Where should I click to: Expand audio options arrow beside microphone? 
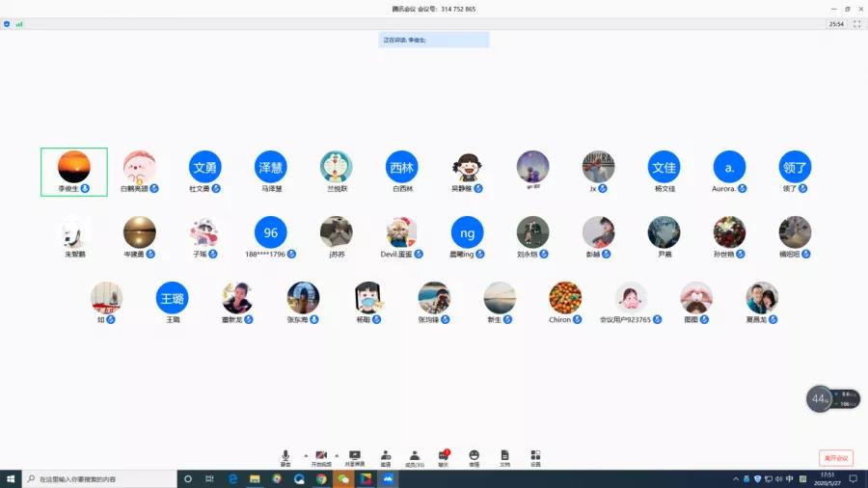pos(306,454)
